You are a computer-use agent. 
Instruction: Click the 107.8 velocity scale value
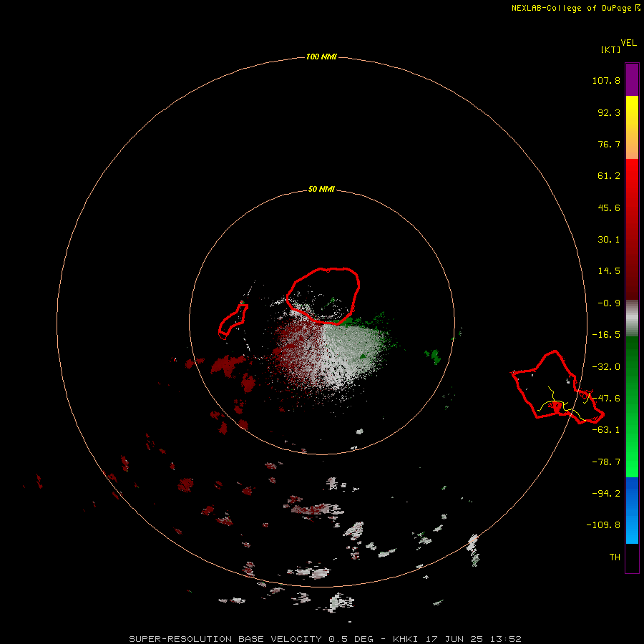click(606, 80)
